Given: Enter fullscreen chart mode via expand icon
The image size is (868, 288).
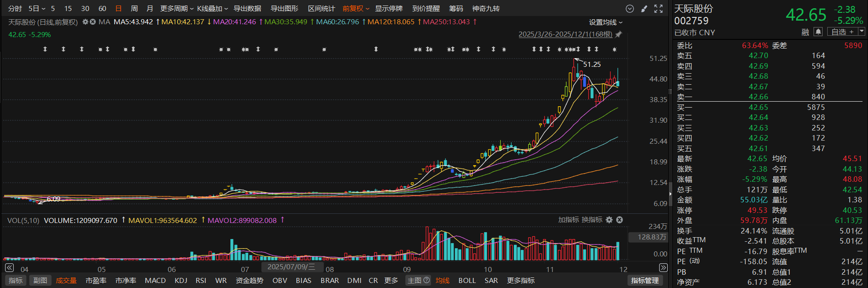Looking at the screenshot, I should click(658, 9).
